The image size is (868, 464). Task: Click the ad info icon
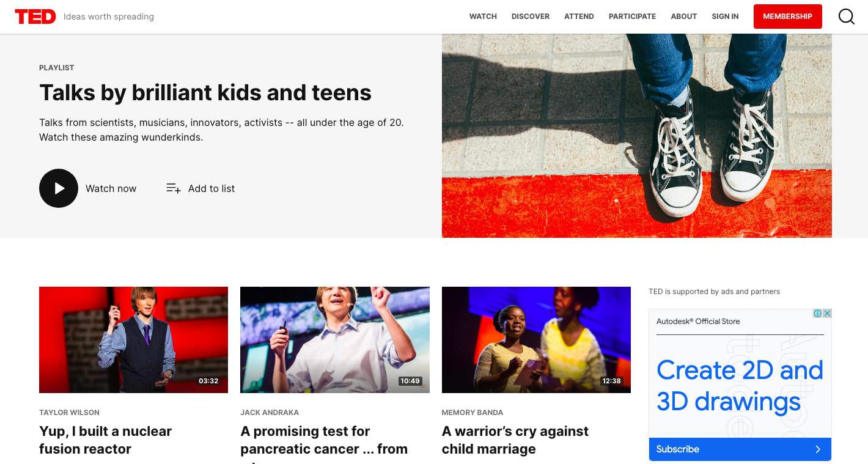click(817, 313)
